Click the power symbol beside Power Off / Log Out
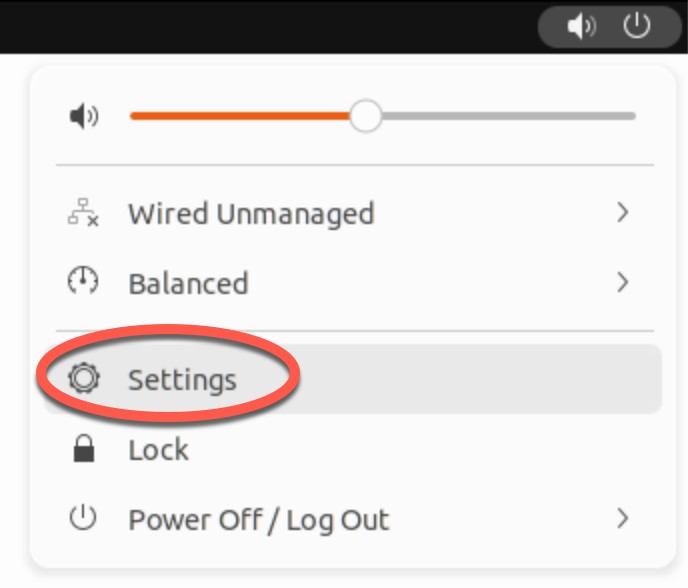 (83, 518)
